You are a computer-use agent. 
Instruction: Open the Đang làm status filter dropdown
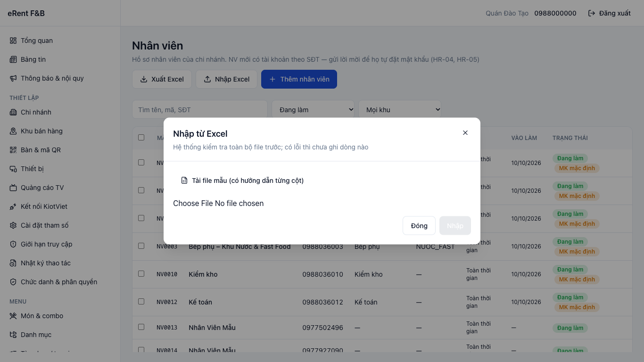[x=313, y=109]
